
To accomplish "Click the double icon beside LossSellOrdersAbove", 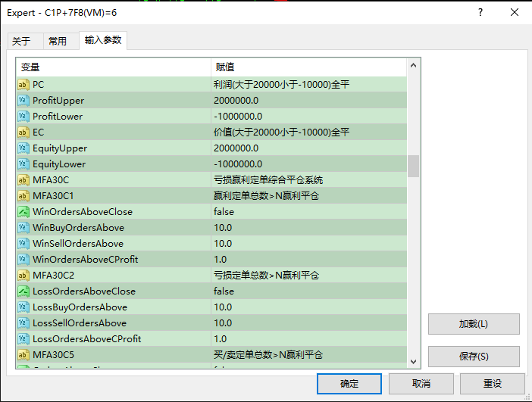I will (23, 323).
